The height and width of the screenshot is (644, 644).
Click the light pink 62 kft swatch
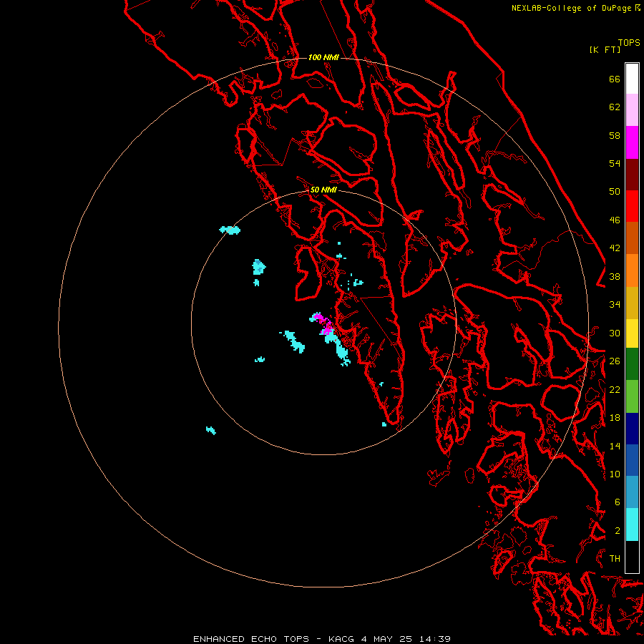coord(632,110)
